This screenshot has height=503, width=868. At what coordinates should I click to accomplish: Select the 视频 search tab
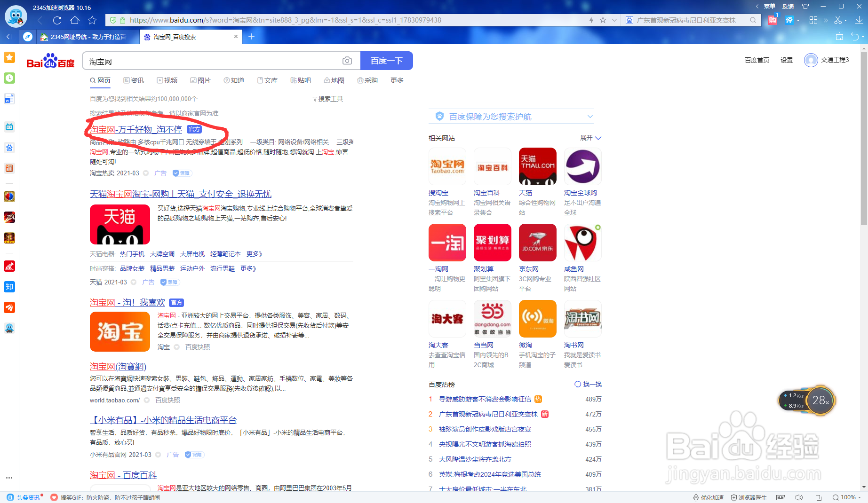click(167, 80)
